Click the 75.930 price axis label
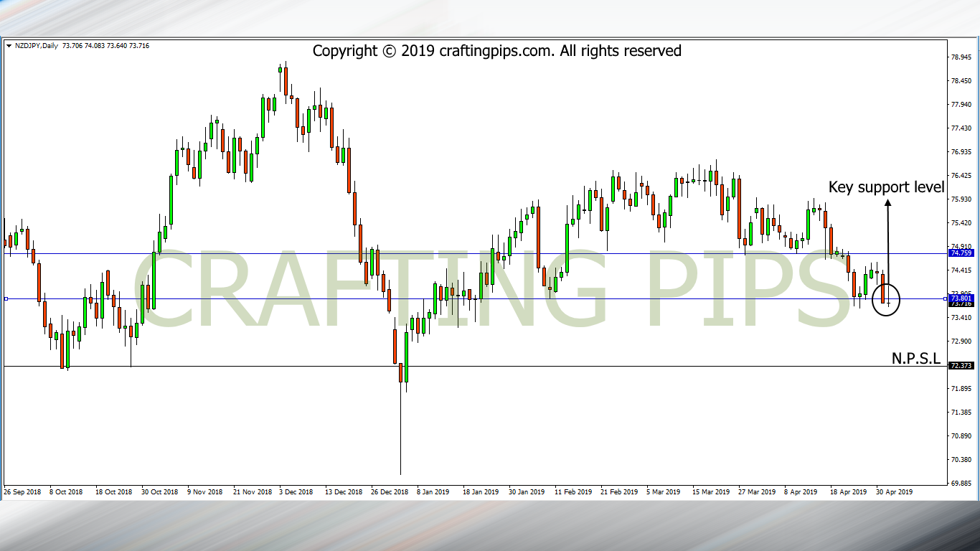Viewport: 980px width, 551px height. [961, 199]
